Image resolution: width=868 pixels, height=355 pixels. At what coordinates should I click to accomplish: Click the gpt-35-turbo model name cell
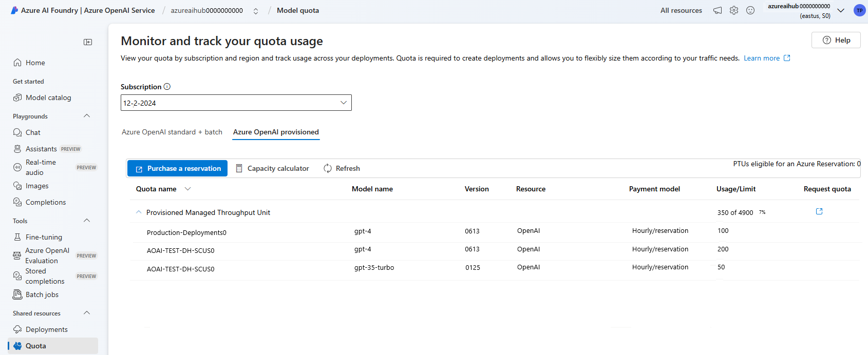(x=374, y=267)
